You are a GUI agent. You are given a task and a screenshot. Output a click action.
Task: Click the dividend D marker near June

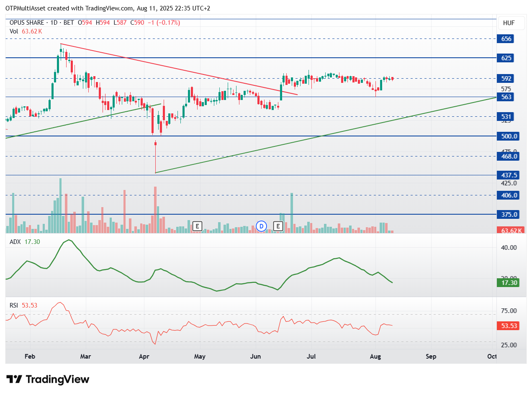(262, 227)
